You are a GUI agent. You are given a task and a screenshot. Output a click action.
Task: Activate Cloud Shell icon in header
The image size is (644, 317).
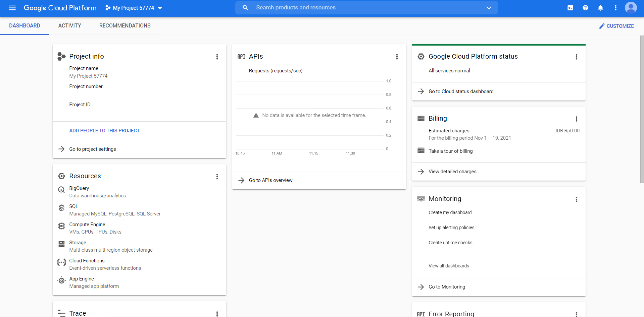570,8
